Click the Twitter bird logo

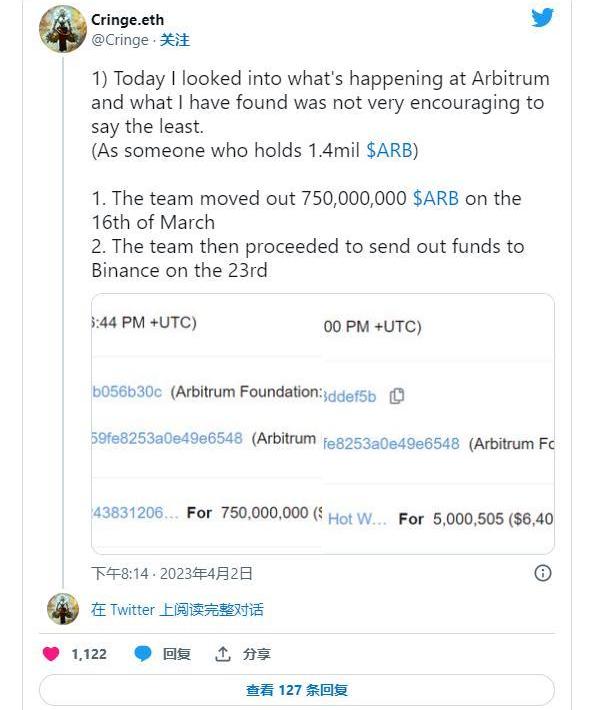pos(542,17)
